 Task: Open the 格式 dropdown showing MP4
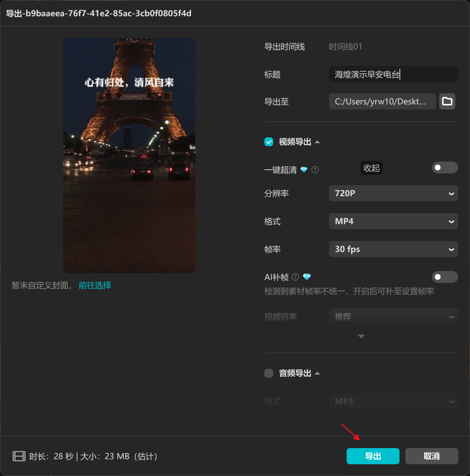[x=393, y=221]
